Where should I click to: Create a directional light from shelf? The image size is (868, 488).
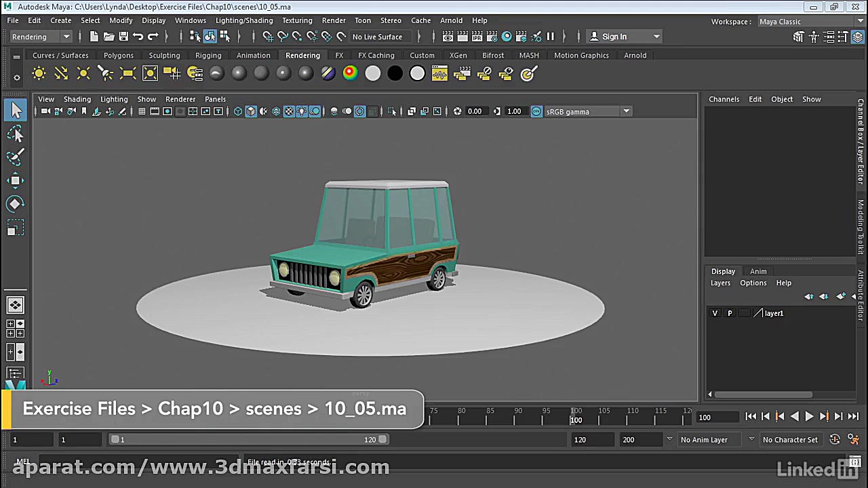pyautogui.click(x=61, y=73)
